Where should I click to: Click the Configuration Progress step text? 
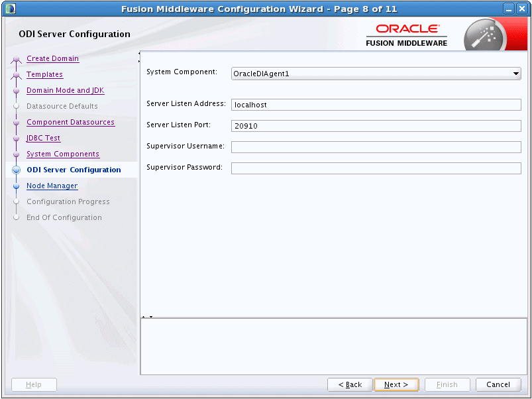tap(68, 202)
